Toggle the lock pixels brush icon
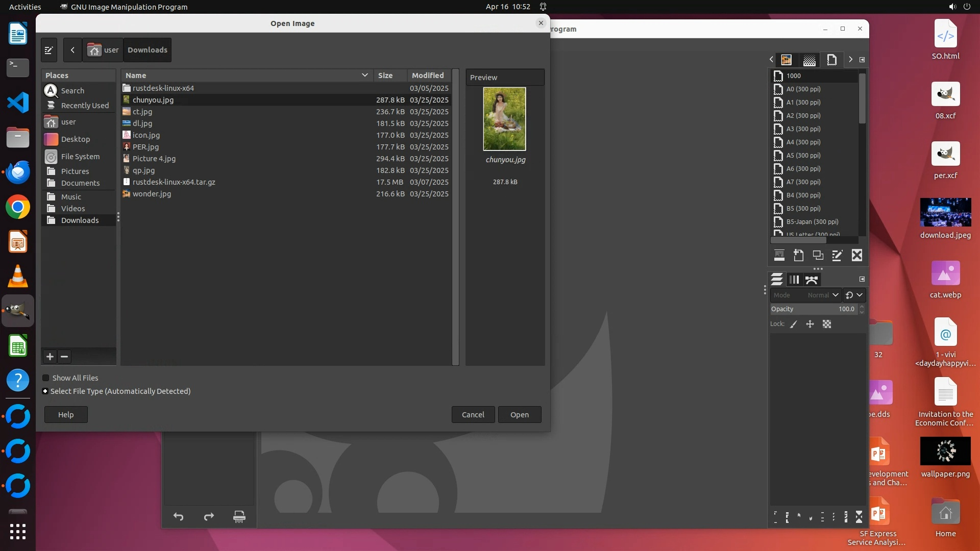Image resolution: width=980 pixels, height=551 pixels. tap(794, 324)
